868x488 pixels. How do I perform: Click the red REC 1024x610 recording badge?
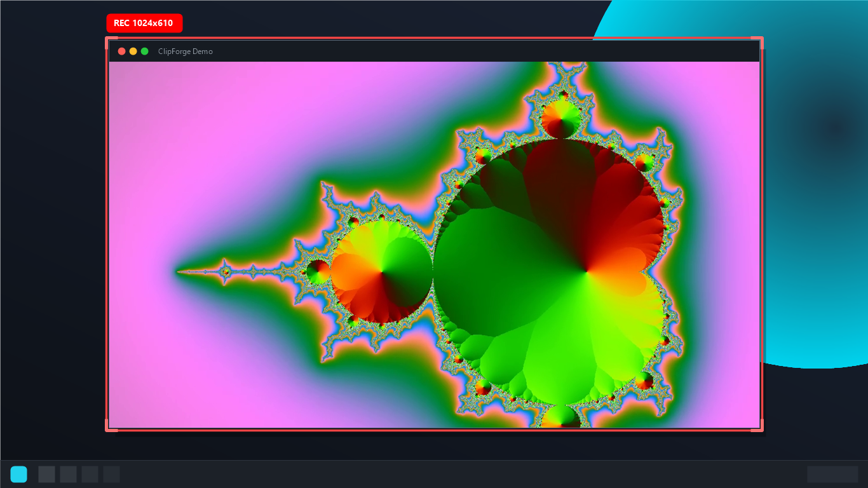coord(144,23)
